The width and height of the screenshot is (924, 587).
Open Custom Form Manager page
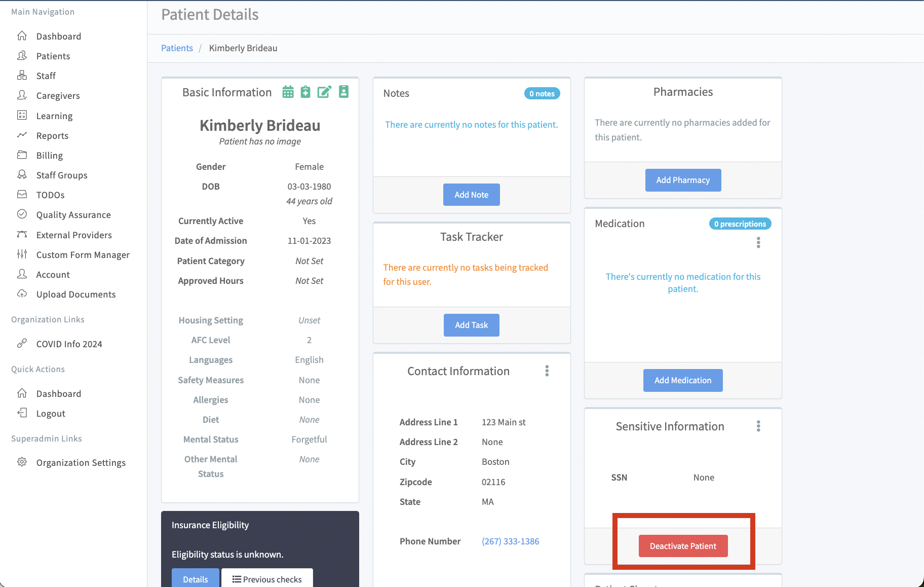83,255
